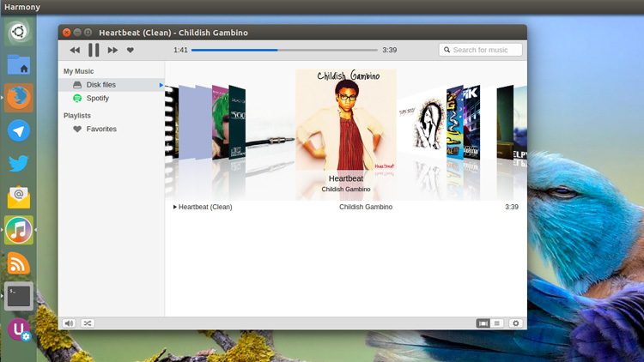Launch Firefox from the dock
The image size is (644, 362).
(x=19, y=98)
